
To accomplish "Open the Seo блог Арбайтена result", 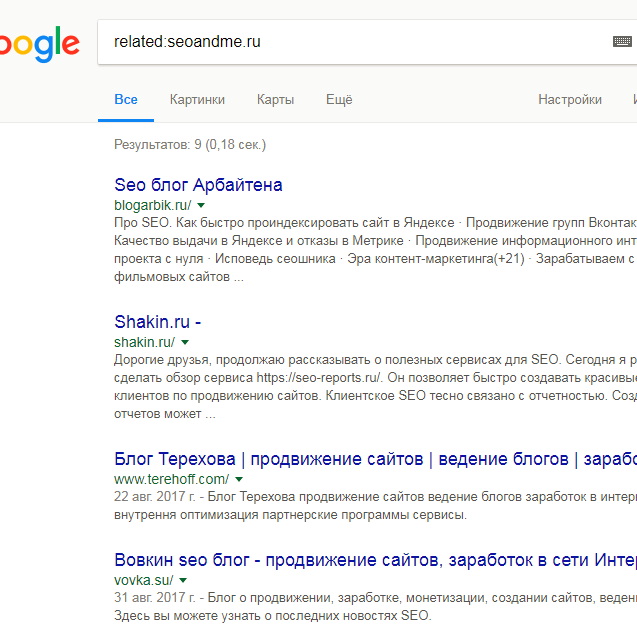I will pyautogui.click(x=198, y=185).
